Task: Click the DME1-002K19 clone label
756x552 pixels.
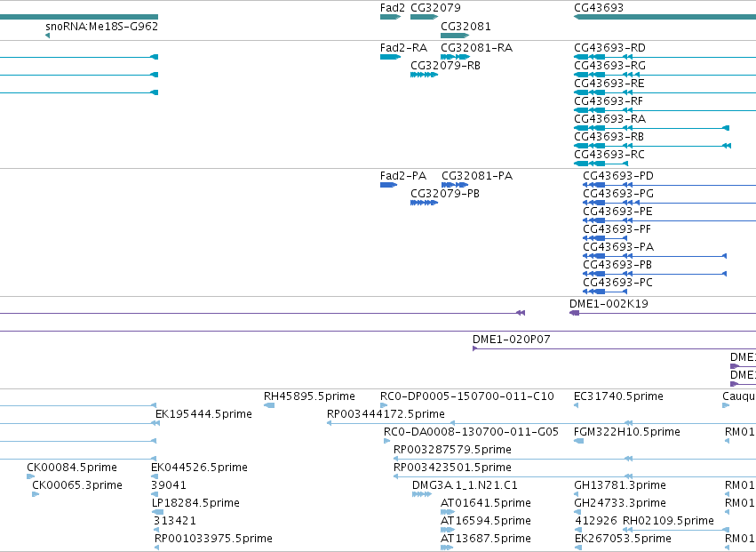Action: pos(609,304)
